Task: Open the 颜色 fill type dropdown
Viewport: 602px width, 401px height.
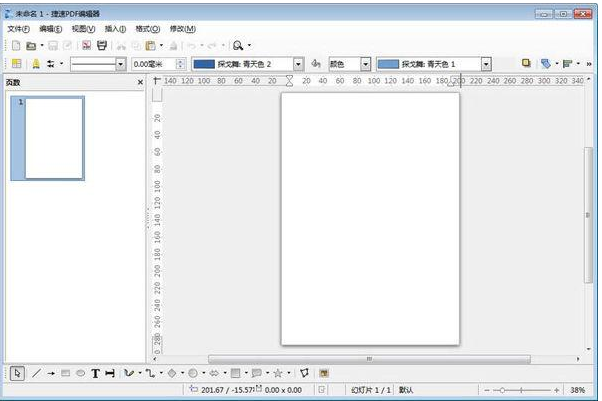Action: click(365, 63)
